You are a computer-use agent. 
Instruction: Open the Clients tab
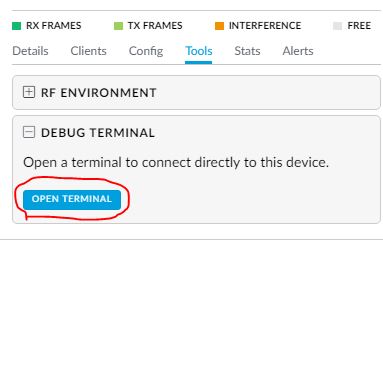pos(88,51)
